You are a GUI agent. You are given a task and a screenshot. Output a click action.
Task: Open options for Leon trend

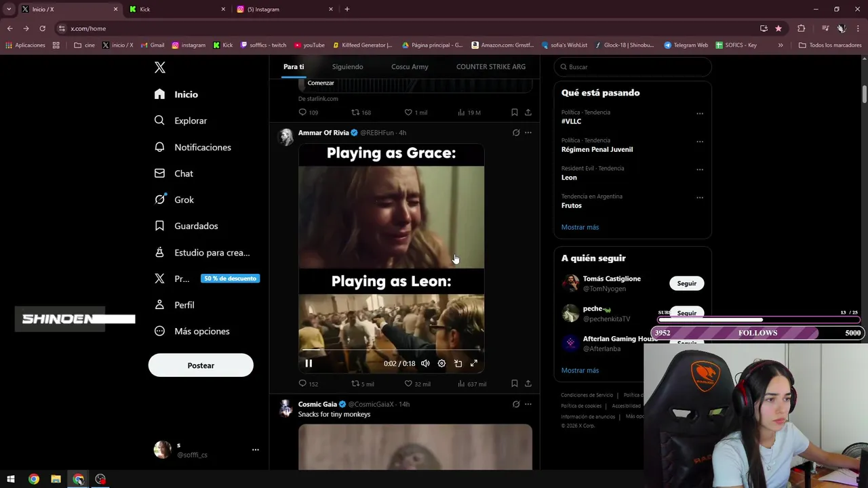tap(700, 169)
